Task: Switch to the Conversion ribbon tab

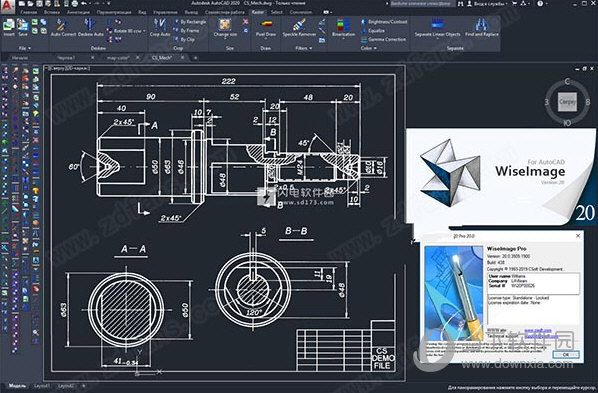Action: (x=301, y=12)
